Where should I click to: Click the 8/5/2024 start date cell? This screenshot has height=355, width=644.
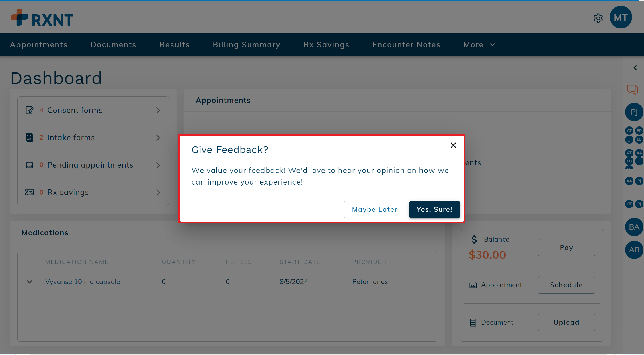(294, 282)
